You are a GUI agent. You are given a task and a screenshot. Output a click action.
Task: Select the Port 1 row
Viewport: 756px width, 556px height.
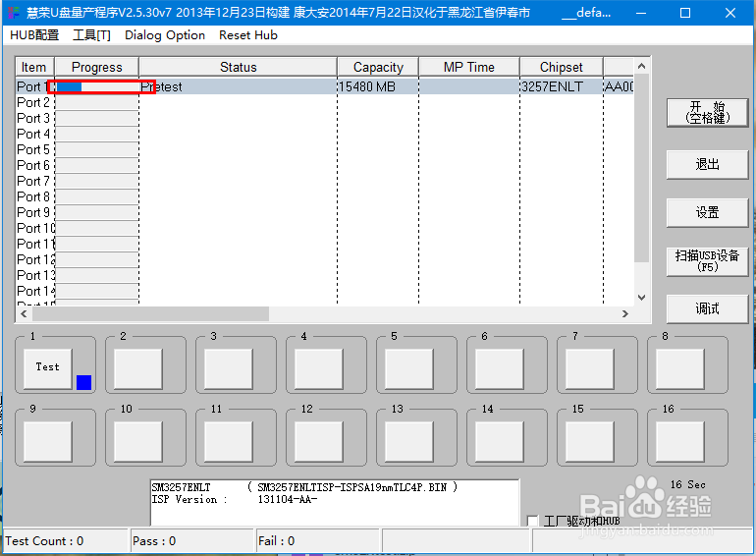(324, 86)
